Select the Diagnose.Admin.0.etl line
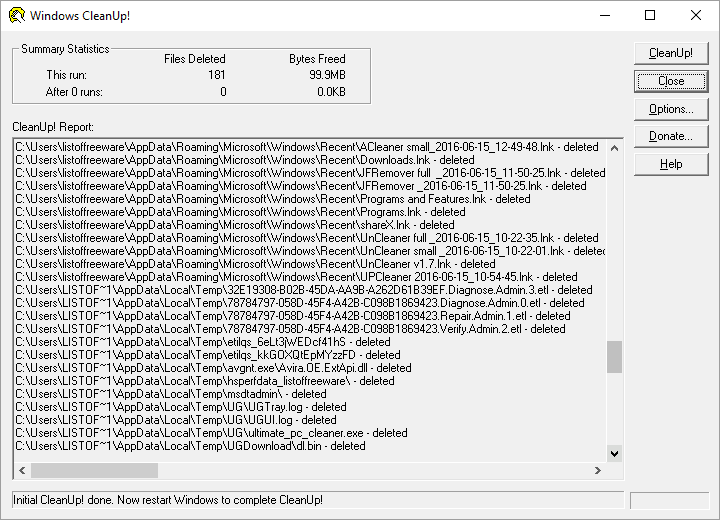Screen dimensions: 720x520 pyautogui.click(x=300, y=303)
